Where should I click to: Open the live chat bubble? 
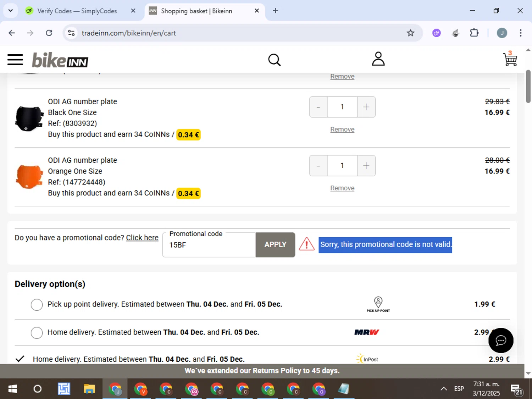[x=501, y=340]
